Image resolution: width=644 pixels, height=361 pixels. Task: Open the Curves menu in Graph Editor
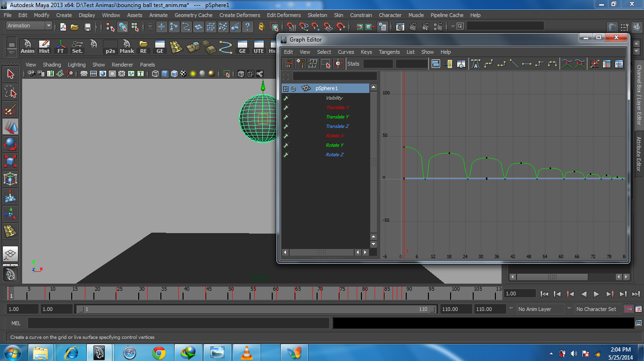[346, 52]
